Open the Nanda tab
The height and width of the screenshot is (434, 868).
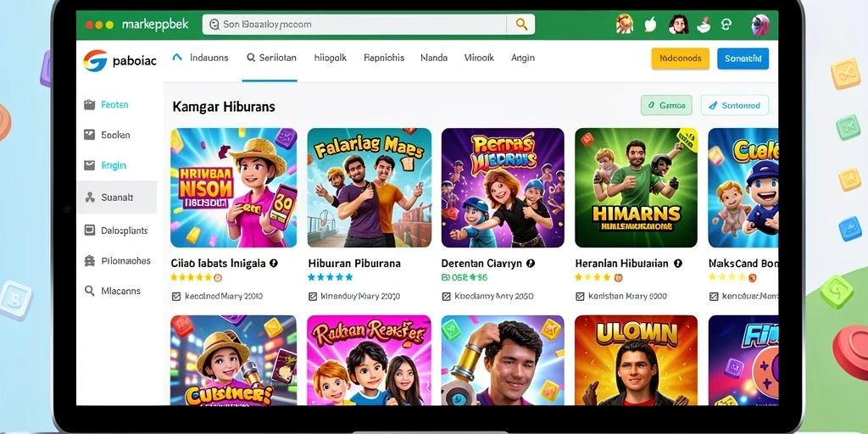pos(434,58)
